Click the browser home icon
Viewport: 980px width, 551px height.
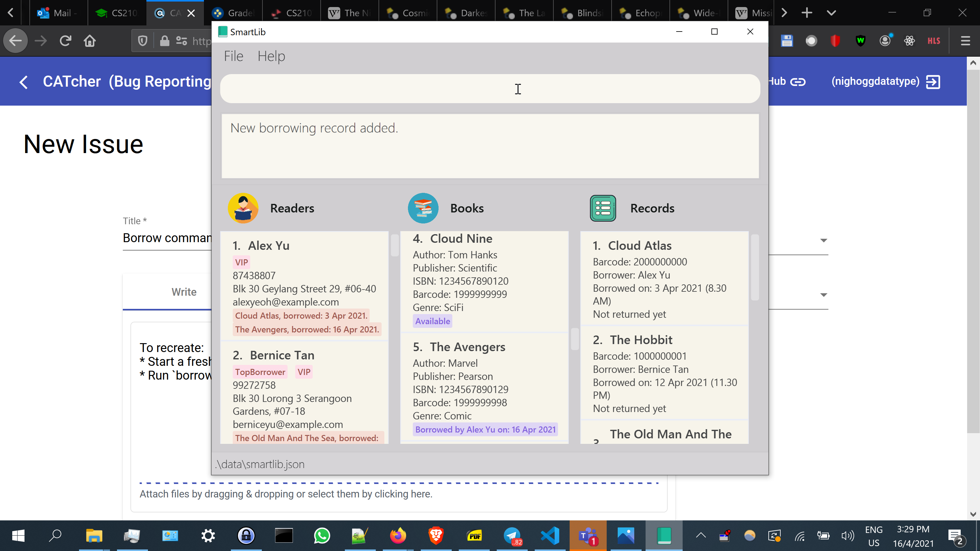coord(90,41)
